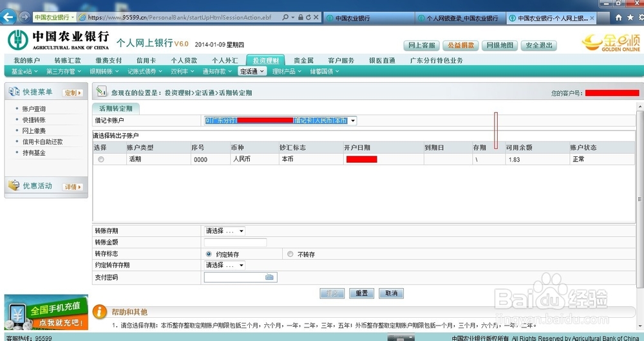Click the soft keyboard icon in 支付密码 field
The height and width of the screenshot is (341, 644).
coord(269,277)
